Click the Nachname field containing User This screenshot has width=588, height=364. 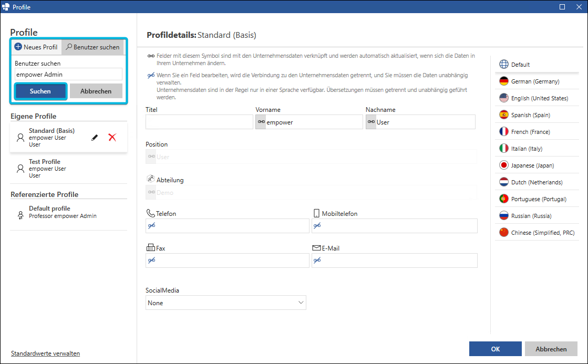(420, 122)
